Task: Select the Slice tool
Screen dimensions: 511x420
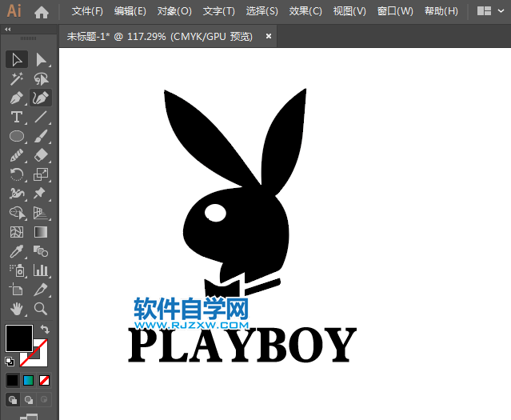Action: (x=41, y=290)
